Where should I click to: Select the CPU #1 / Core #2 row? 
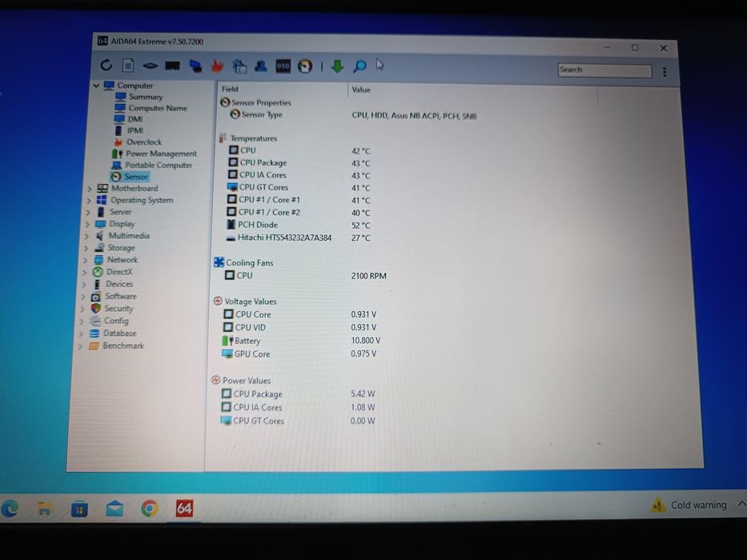(298, 212)
